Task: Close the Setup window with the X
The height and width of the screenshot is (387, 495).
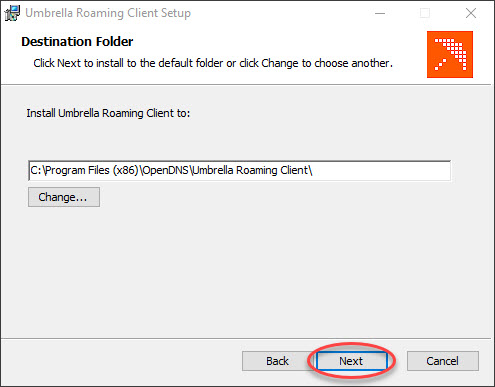Action: point(471,13)
